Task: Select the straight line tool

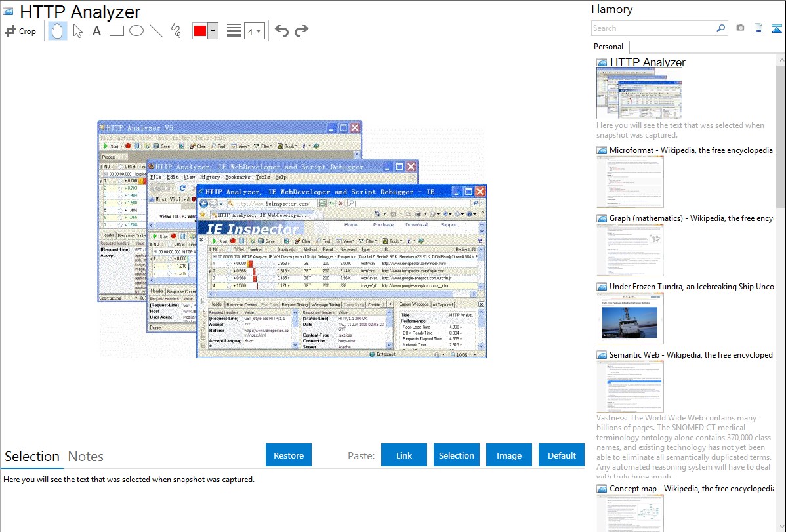Action: (156, 31)
